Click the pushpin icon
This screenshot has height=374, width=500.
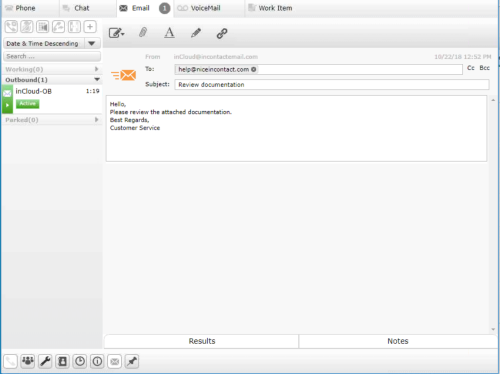point(132,362)
